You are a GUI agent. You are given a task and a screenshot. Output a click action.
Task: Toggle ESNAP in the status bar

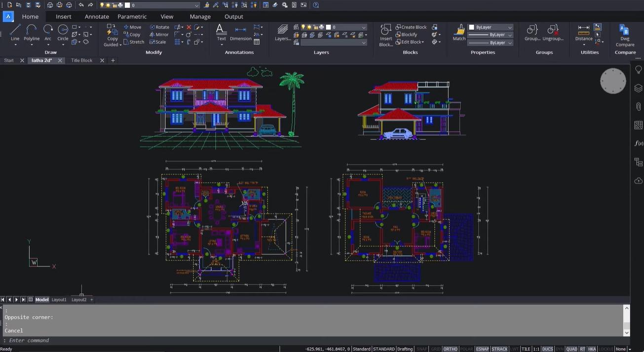482,349
